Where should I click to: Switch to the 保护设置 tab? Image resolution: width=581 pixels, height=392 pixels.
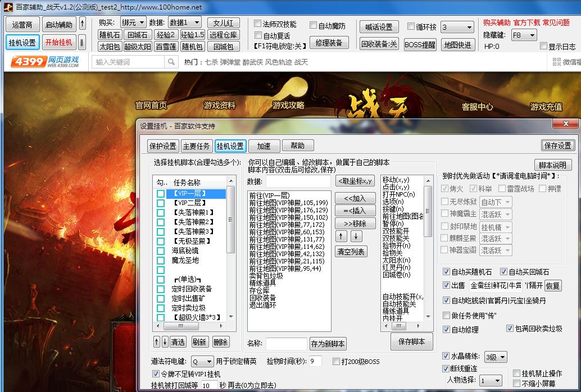pyautogui.click(x=162, y=146)
